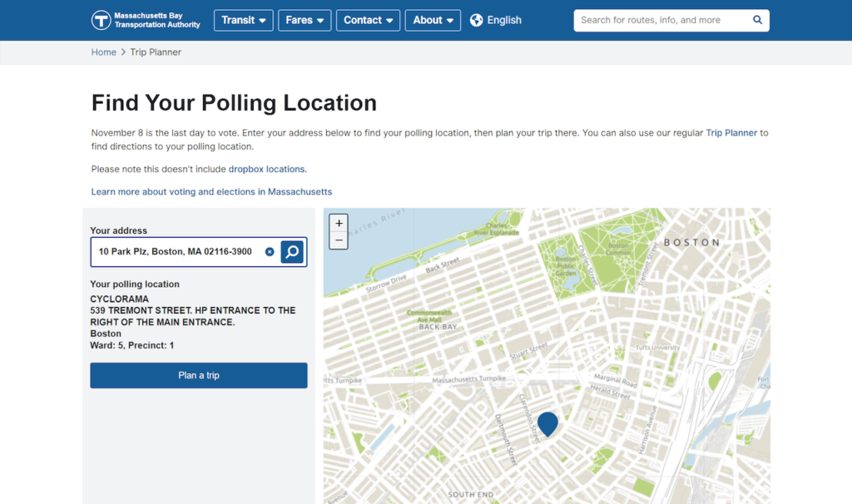Click the Plan a trip button
The width and height of the screenshot is (852, 504).
click(199, 375)
